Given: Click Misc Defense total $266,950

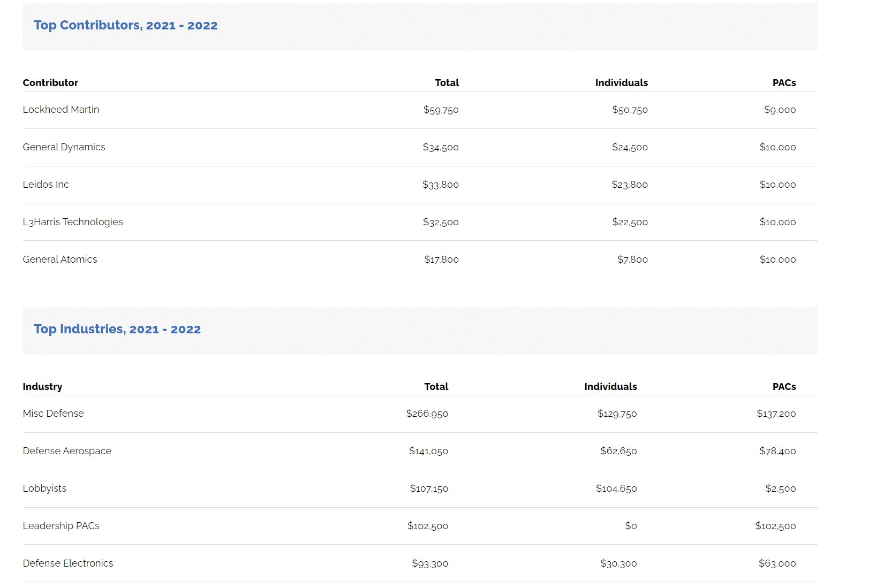Looking at the screenshot, I should [x=427, y=414].
